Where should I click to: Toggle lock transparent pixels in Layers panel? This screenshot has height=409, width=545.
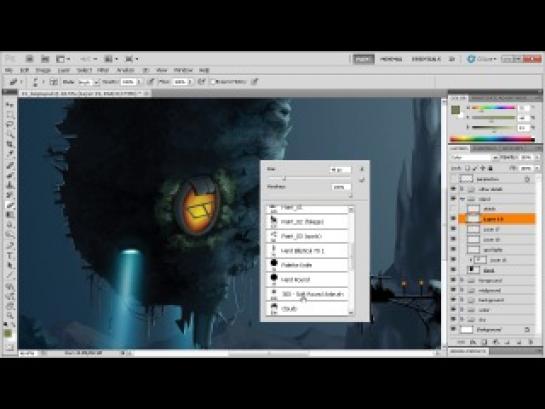(x=467, y=168)
